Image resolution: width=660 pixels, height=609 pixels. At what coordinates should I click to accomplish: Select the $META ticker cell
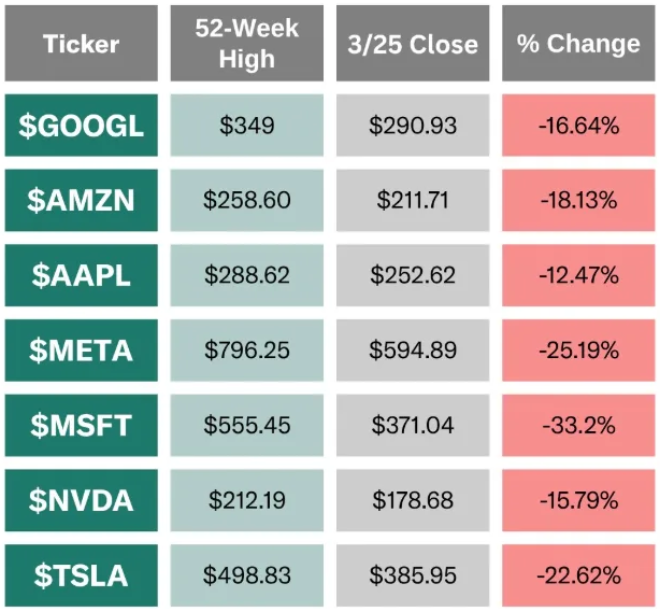(x=81, y=350)
